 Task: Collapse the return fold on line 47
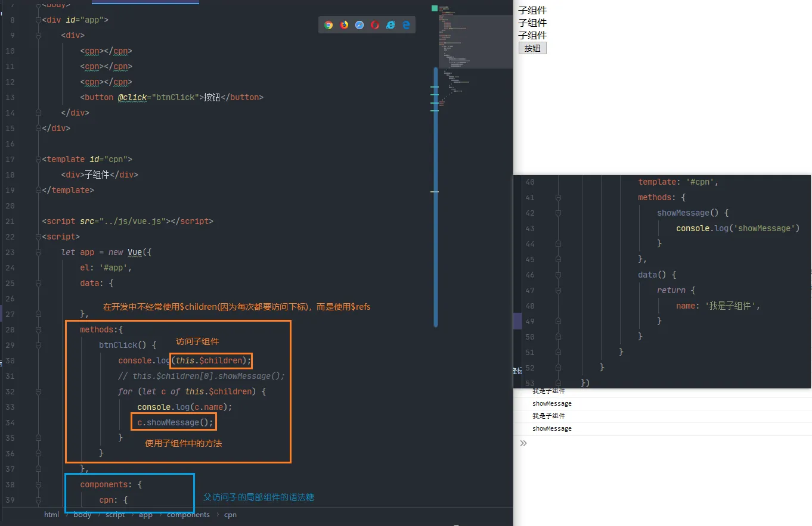pos(559,290)
